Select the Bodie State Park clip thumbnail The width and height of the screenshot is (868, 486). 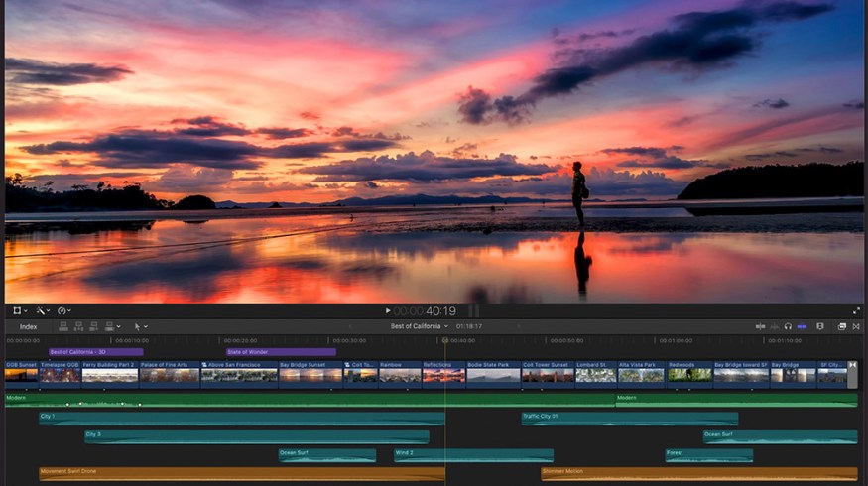click(x=493, y=375)
